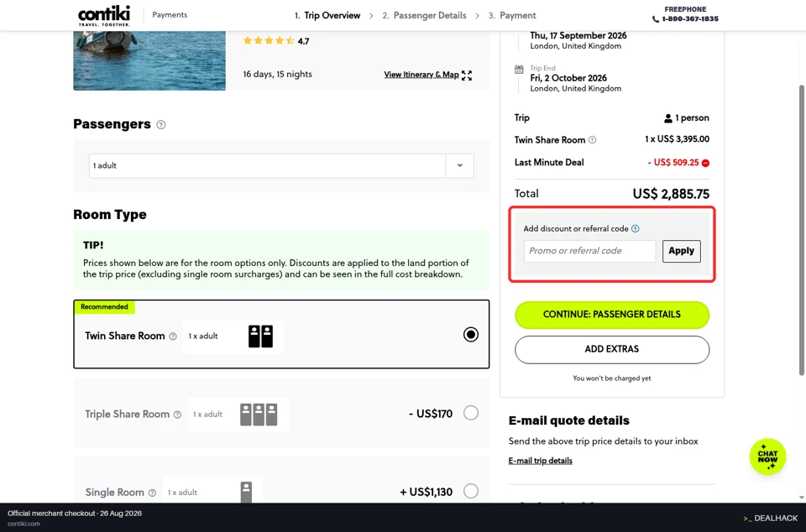Open View Itinerary & Map link
Screen dimensions: 806x532
[421, 75]
